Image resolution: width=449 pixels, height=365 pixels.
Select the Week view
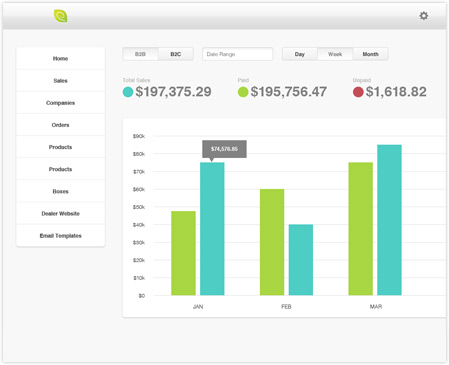(335, 54)
